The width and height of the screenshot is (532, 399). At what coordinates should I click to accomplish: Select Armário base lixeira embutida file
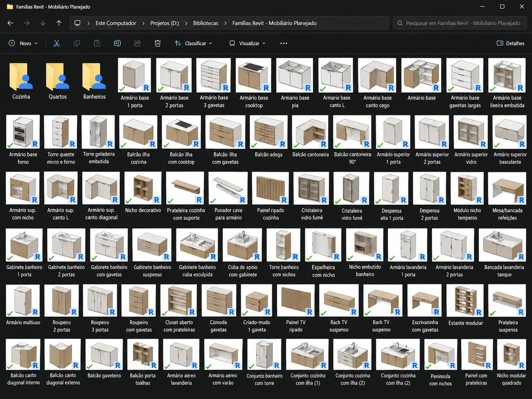(x=507, y=83)
